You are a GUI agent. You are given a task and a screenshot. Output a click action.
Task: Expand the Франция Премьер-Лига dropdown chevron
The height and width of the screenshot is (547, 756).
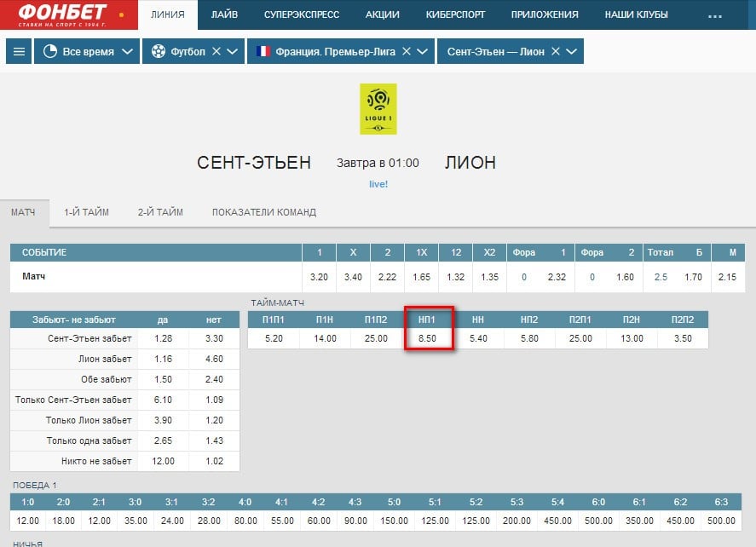click(x=422, y=52)
